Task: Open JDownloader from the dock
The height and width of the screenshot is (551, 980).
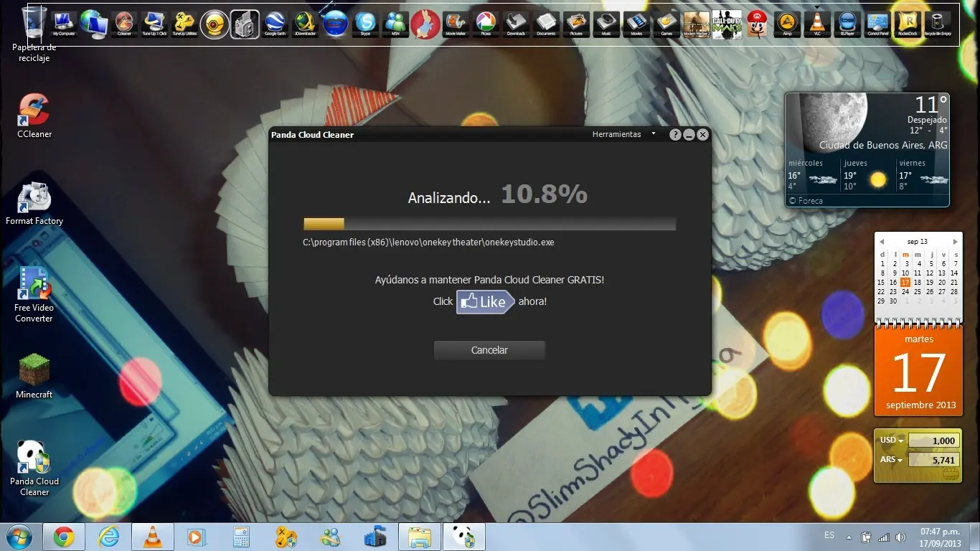Action: point(305,24)
